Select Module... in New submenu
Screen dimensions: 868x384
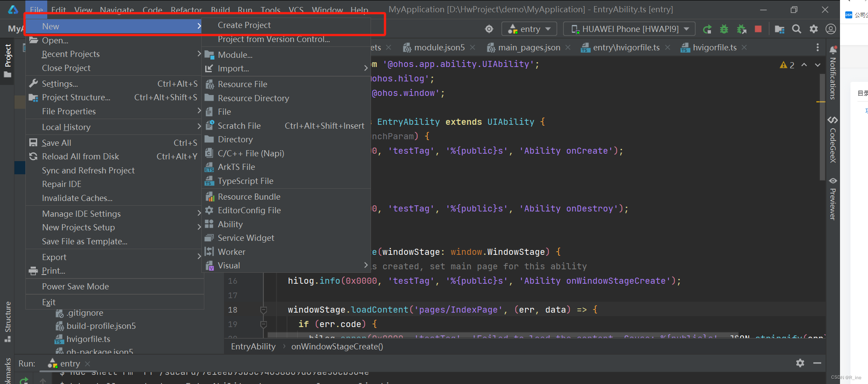[x=286, y=55]
